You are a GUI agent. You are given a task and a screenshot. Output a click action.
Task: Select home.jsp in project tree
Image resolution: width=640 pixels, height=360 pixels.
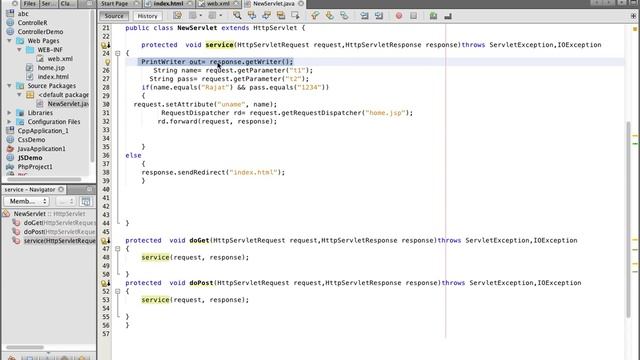(51, 68)
